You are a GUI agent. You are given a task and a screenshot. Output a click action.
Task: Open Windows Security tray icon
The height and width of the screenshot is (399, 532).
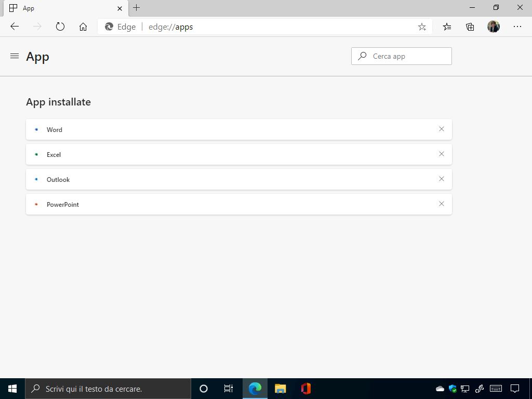tap(453, 389)
